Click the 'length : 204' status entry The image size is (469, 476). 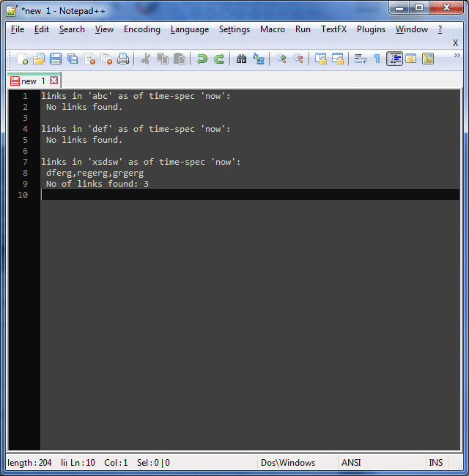coord(29,463)
